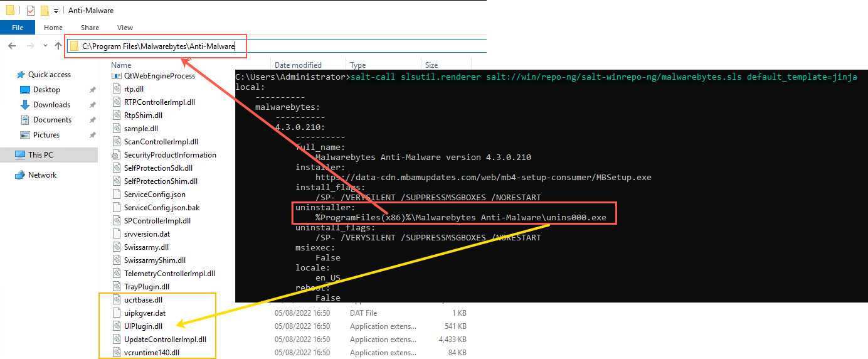868x359 pixels.
Task: Select rtp.dll file
Action: point(134,89)
